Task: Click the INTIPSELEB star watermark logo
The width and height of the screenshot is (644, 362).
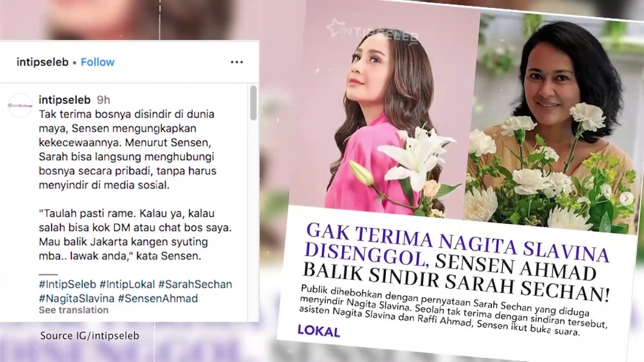Action: pos(372,32)
